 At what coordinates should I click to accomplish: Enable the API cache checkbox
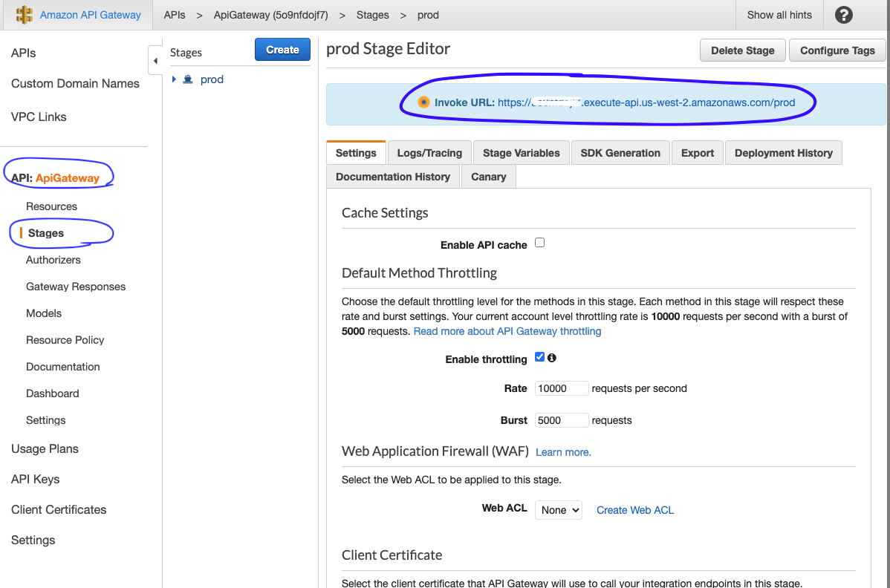tap(540, 243)
